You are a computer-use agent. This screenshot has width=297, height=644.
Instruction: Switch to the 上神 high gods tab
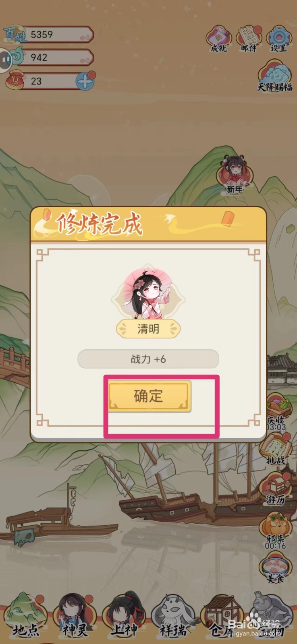(124, 616)
